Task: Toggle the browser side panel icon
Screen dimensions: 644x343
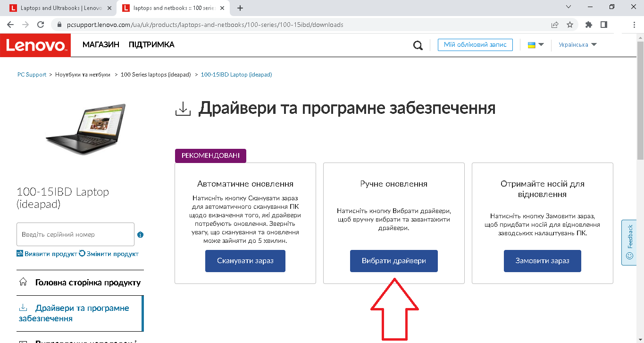Action: (x=603, y=25)
